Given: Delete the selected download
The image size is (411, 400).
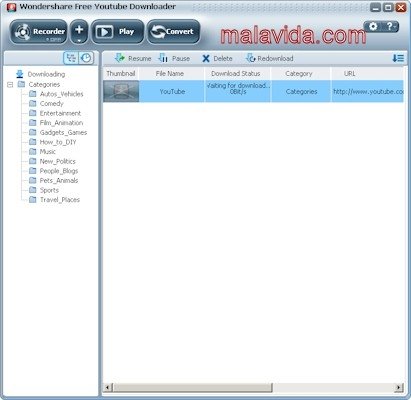Looking at the screenshot, I should pyautogui.click(x=217, y=58).
